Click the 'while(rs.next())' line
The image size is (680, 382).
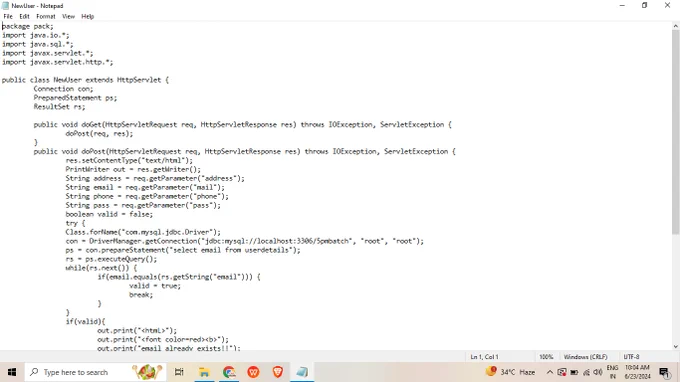tap(101, 268)
